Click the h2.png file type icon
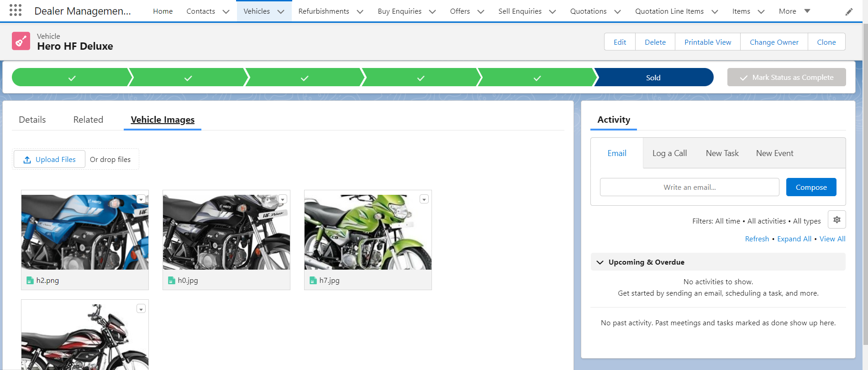The height and width of the screenshot is (370, 868). (x=30, y=281)
